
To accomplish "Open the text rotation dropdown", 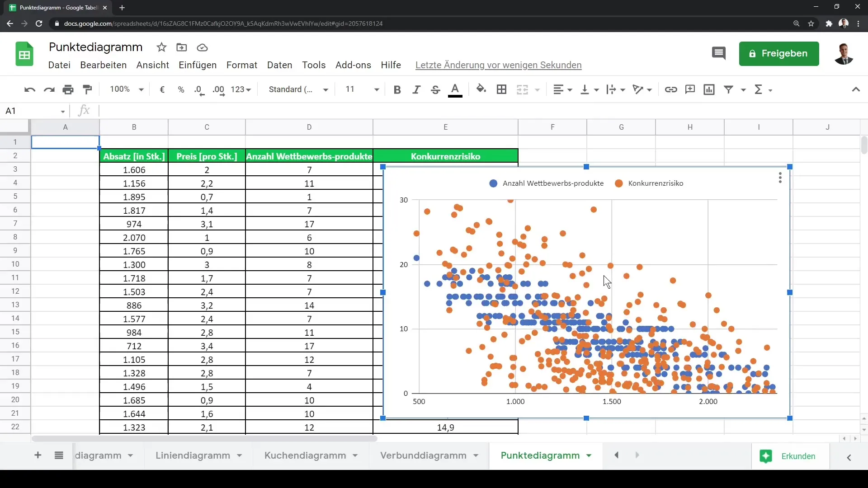I will 642,89.
